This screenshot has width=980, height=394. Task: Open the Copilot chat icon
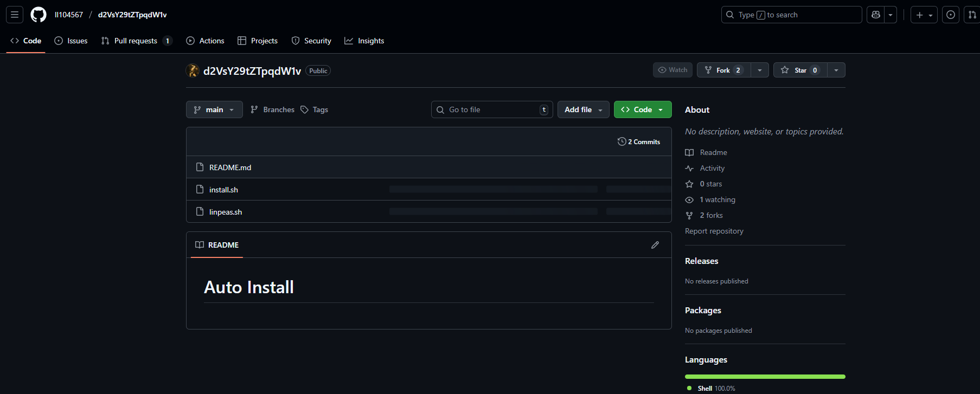[x=876, y=15]
